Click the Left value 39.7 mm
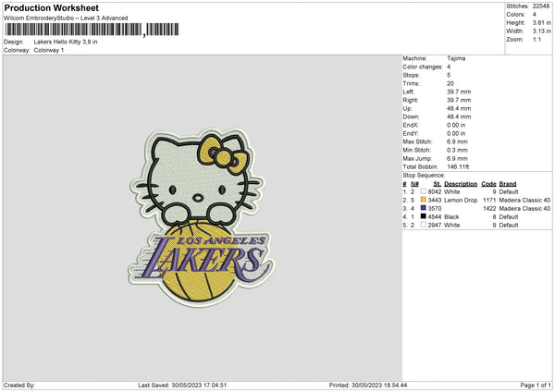Viewport: 555px width, 392px height. 459,92
